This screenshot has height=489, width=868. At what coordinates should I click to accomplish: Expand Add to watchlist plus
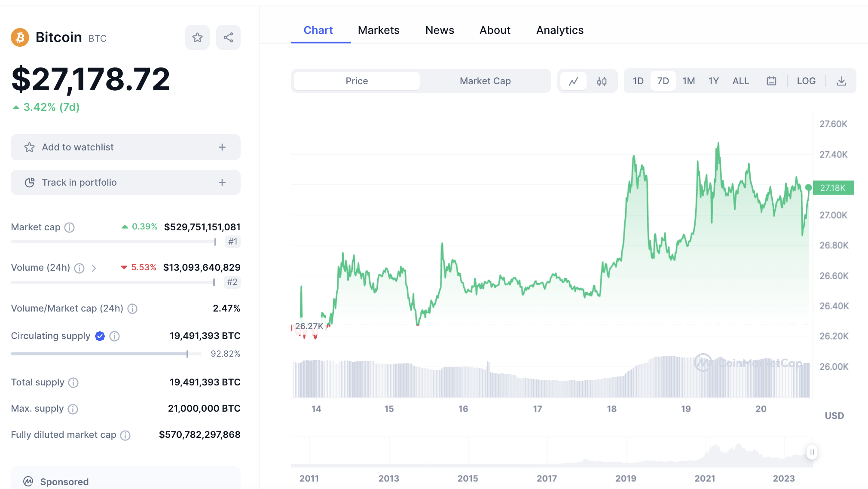[222, 147]
